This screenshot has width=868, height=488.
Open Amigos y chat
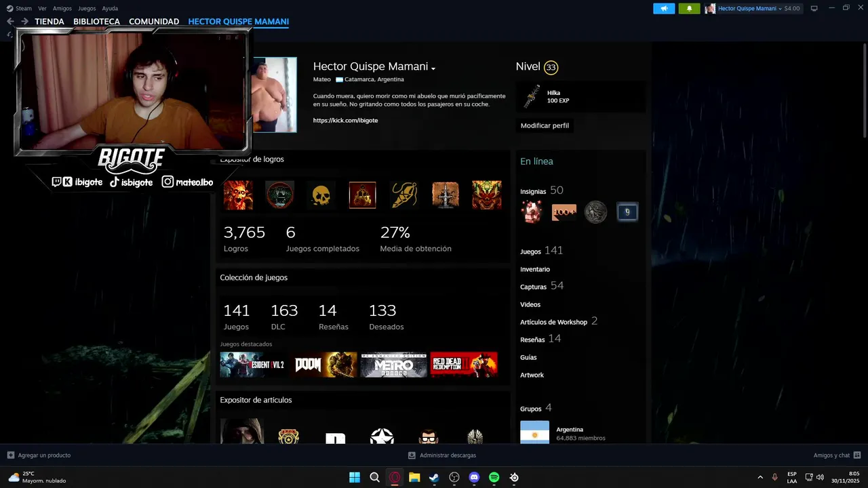pos(837,455)
